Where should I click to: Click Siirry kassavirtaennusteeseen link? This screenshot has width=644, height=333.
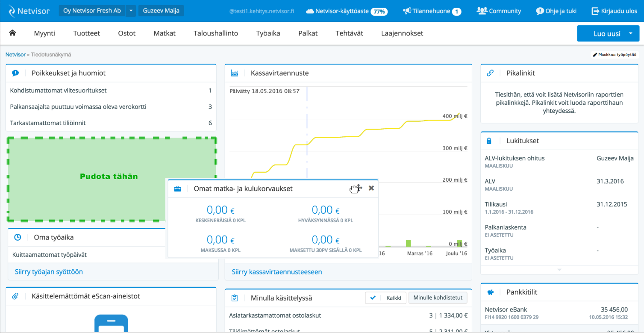pos(276,272)
